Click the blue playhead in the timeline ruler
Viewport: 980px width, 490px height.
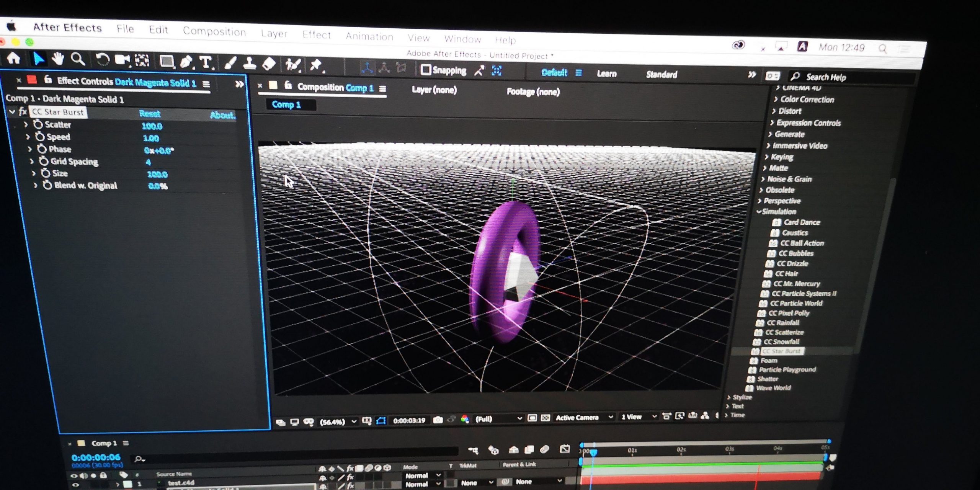click(x=593, y=452)
